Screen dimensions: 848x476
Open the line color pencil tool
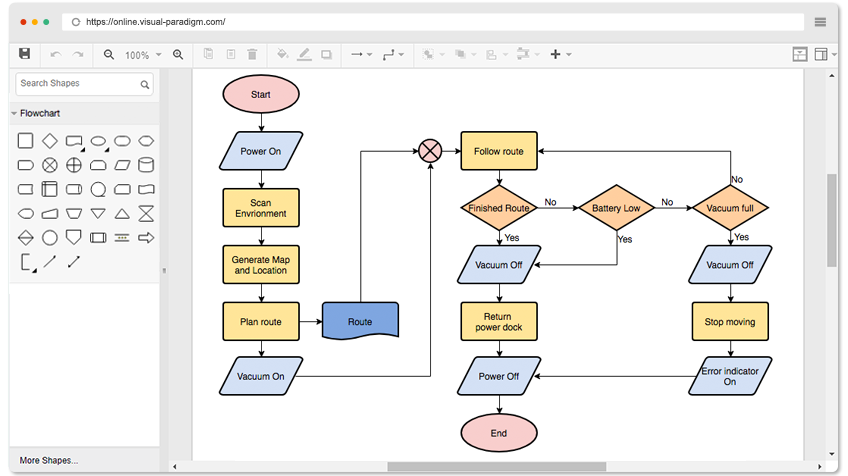[x=304, y=54]
